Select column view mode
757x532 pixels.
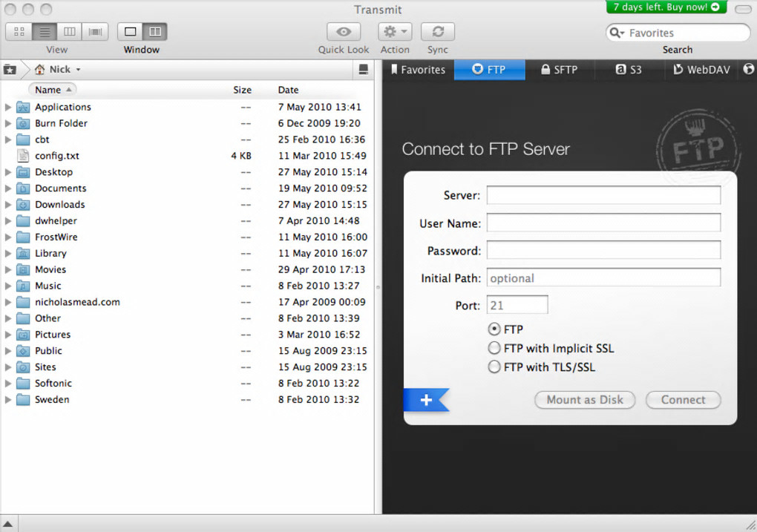(x=70, y=32)
